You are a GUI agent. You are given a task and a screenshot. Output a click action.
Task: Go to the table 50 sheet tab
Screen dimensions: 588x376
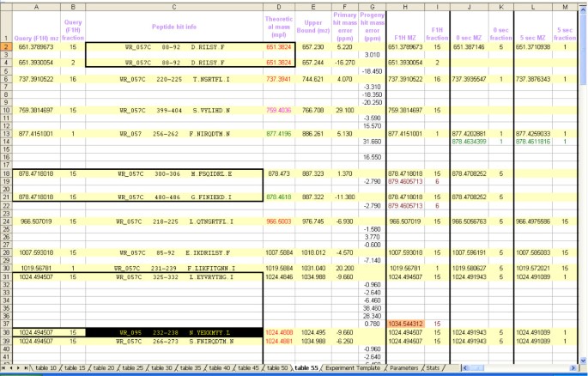click(x=276, y=367)
